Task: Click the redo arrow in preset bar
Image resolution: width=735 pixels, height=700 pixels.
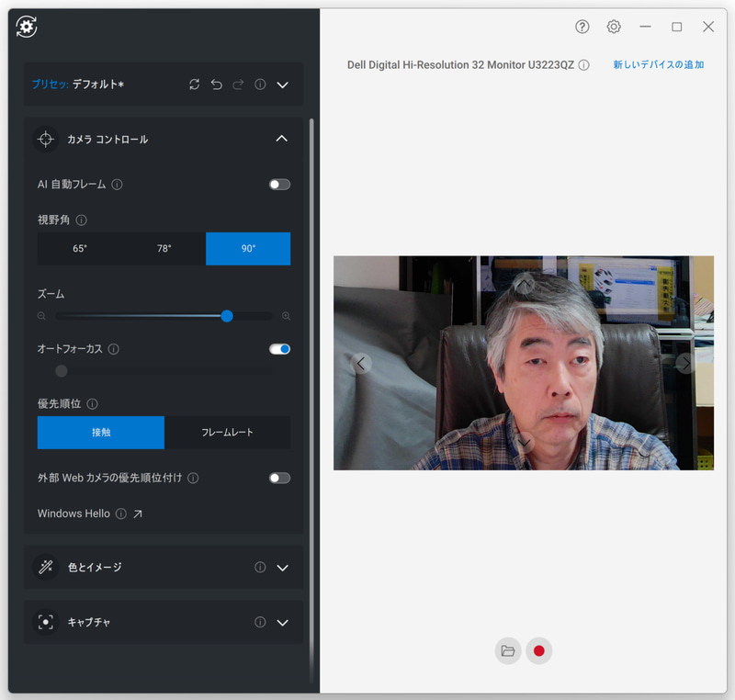Action: pyautogui.click(x=238, y=85)
